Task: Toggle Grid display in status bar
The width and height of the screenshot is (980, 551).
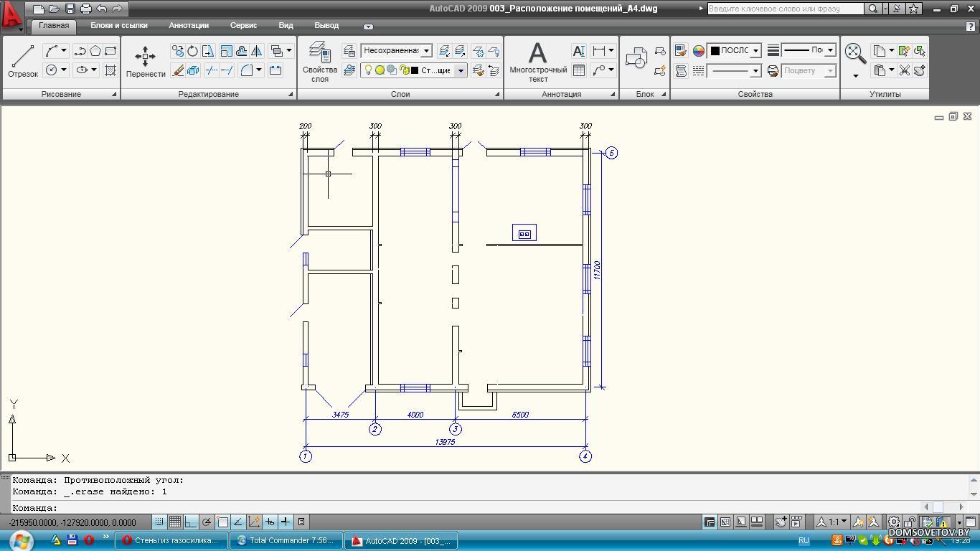Action: click(x=175, y=522)
